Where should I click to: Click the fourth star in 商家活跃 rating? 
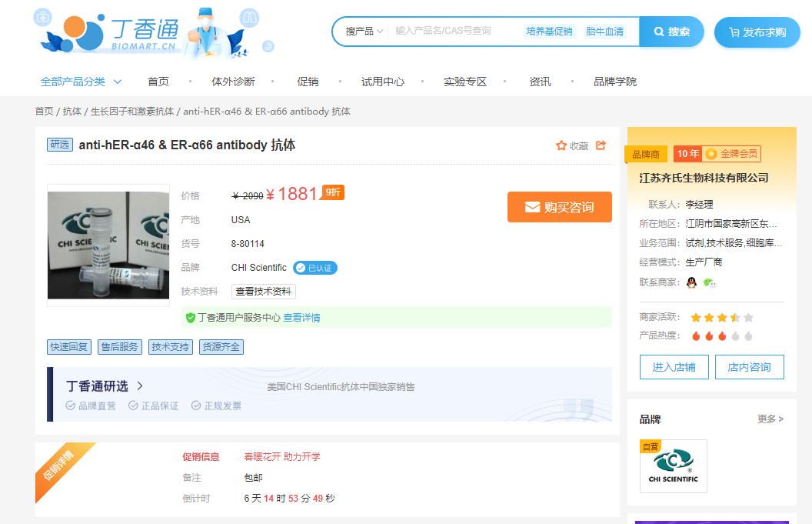pyautogui.click(x=734, y=316)
